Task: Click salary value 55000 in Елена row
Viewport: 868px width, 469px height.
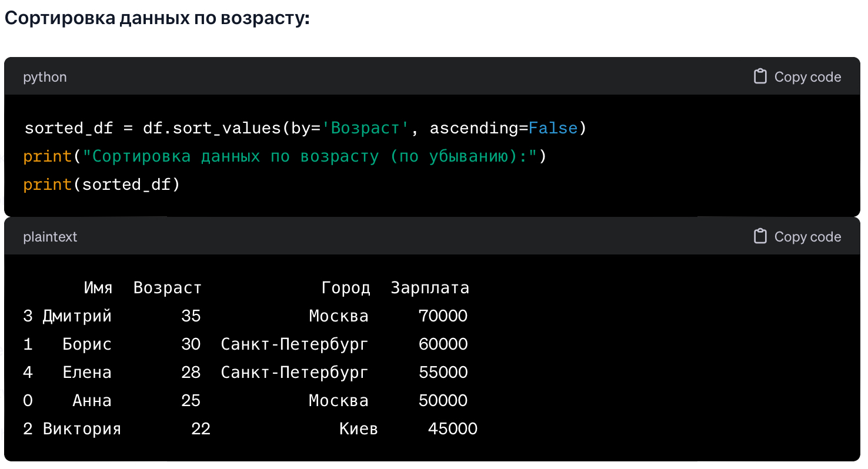Action: 443,373
